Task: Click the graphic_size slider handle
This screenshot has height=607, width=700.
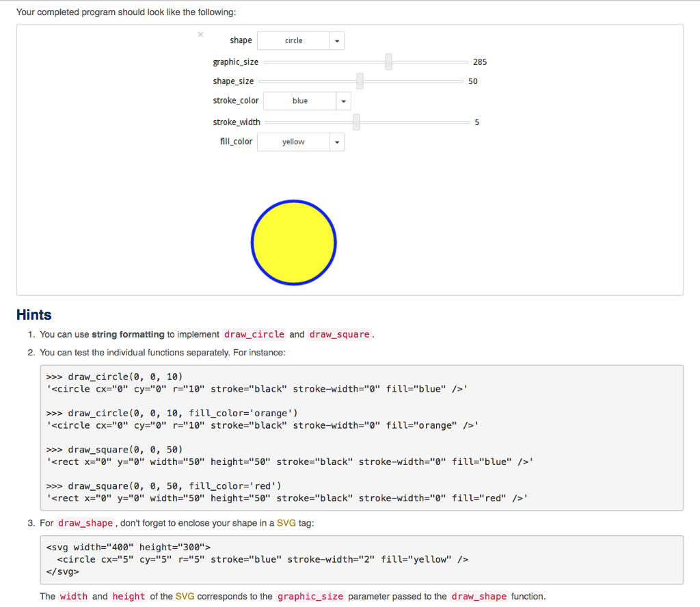Action: coord(388,62)
